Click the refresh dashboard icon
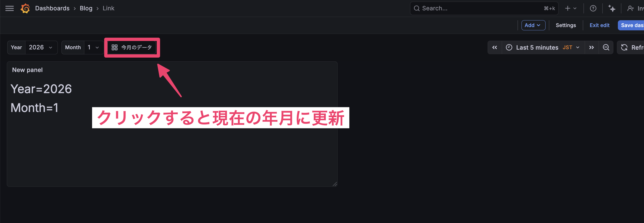Image resolution: width=644 pixels, height=223 pixels. (x=624, y=48)
